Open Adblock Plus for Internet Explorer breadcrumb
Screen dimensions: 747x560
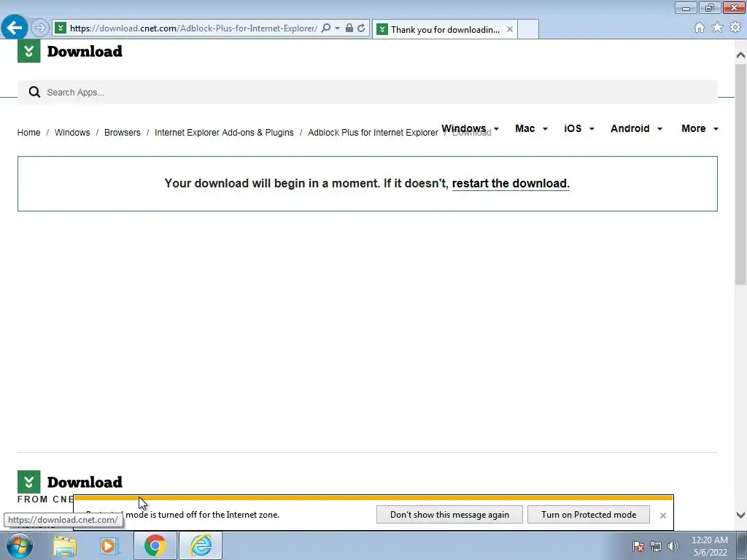pyautogui.click(x=373, y=133)
